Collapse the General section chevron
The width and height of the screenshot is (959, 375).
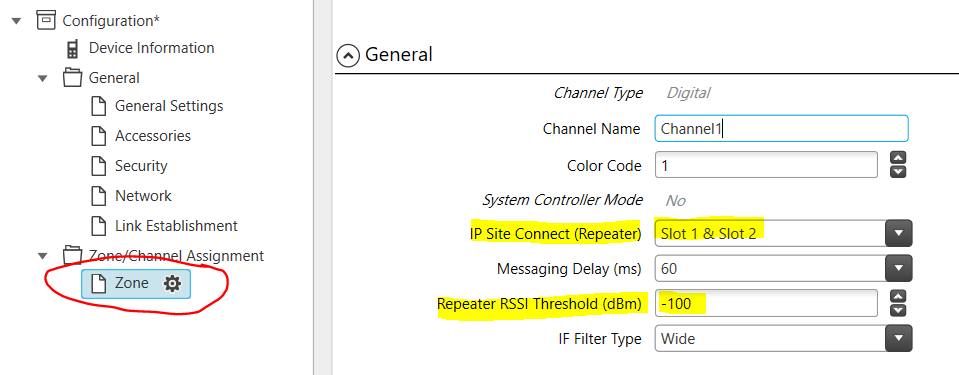click(x=348, y=56)
